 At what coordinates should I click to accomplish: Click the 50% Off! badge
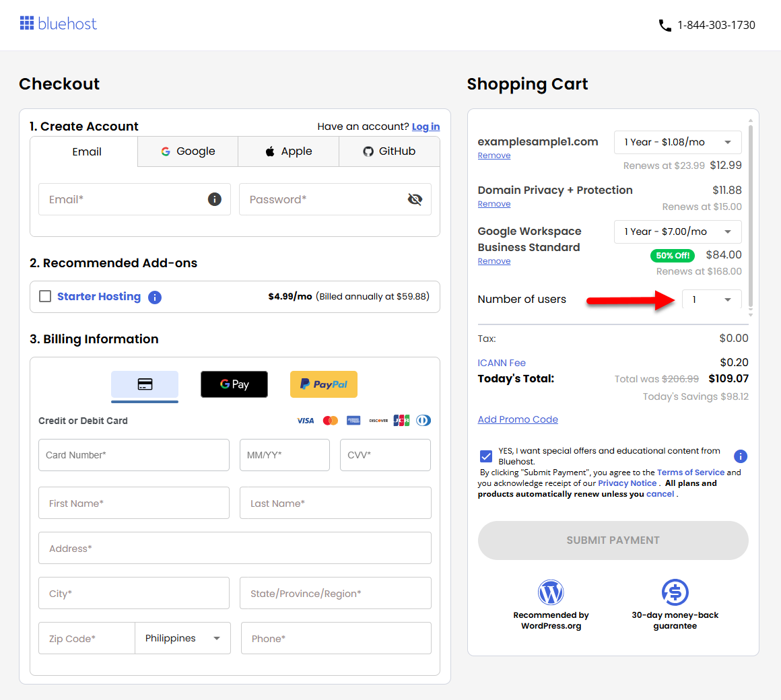click(x=673, y=255)
